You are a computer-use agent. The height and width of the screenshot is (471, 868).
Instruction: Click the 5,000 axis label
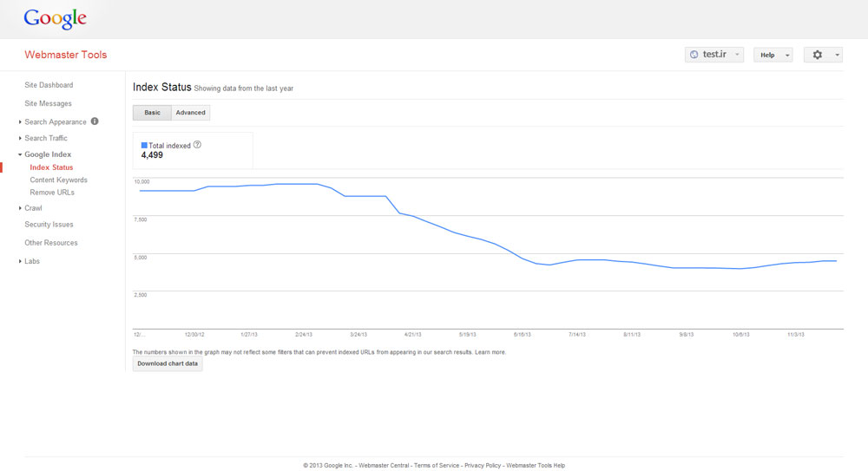coord(141,258)
